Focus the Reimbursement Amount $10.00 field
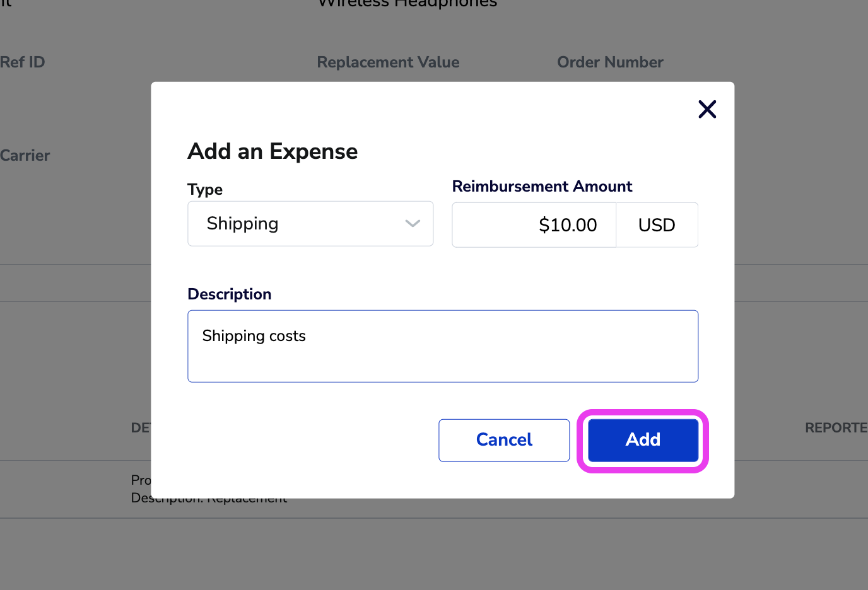Image resolution: width=868 pixels, height=590 pixels. point(534,225)
